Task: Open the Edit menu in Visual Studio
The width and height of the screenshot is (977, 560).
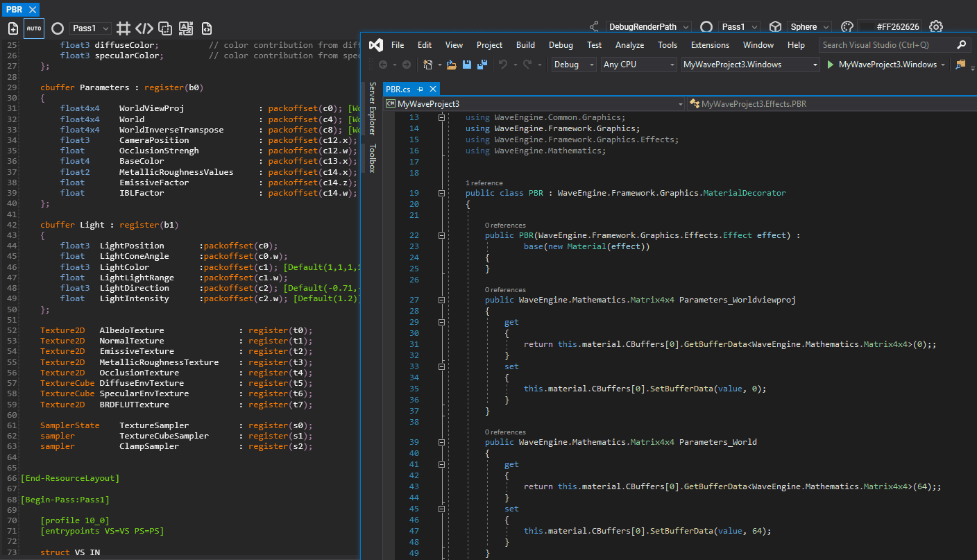Action: click(425, 45)
